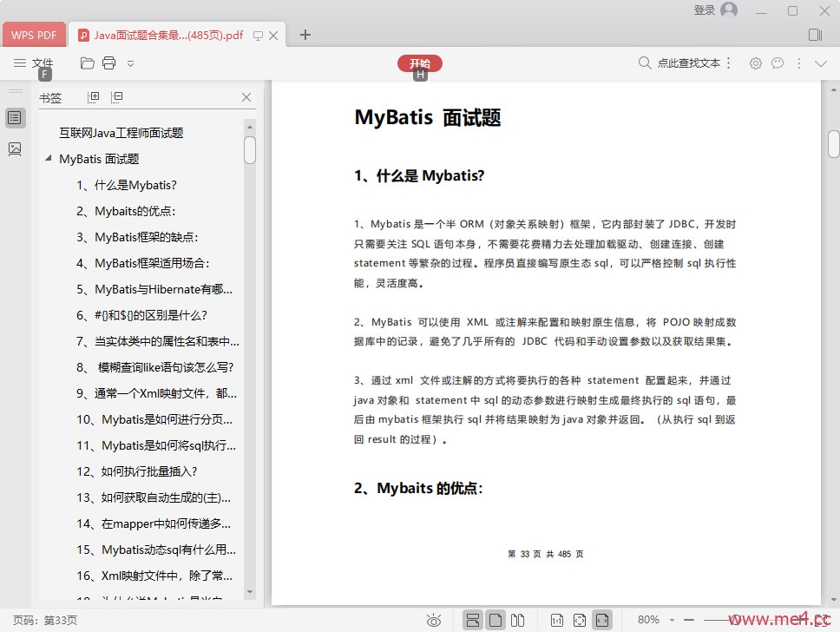
Task: Open bookmark 11、Mybatis是如何将sql执行
Action: coord(156,445)
